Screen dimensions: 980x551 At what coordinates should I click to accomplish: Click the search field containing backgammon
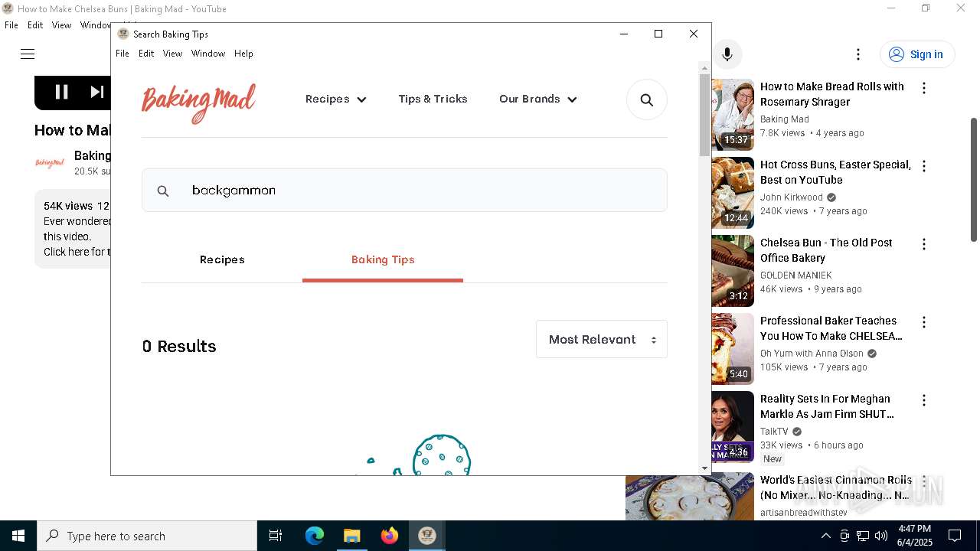[x=404, y=191]
